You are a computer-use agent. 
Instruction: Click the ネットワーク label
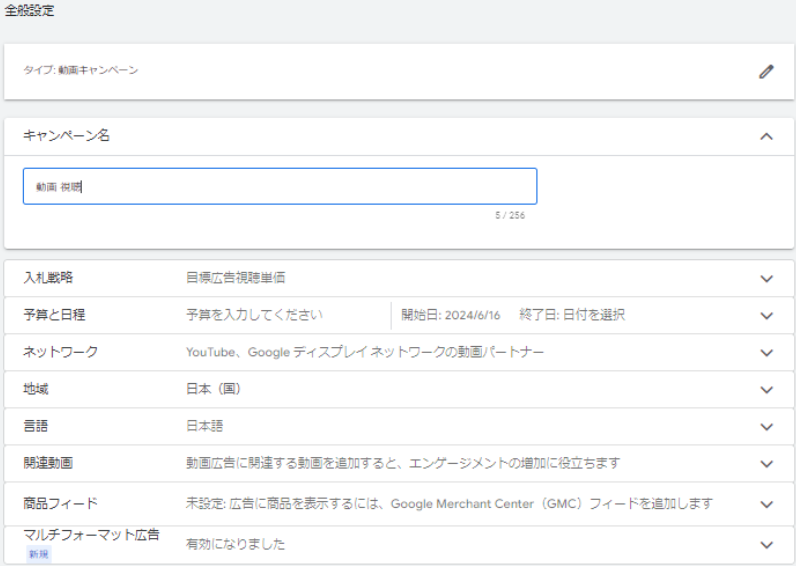tap(60, 352)
